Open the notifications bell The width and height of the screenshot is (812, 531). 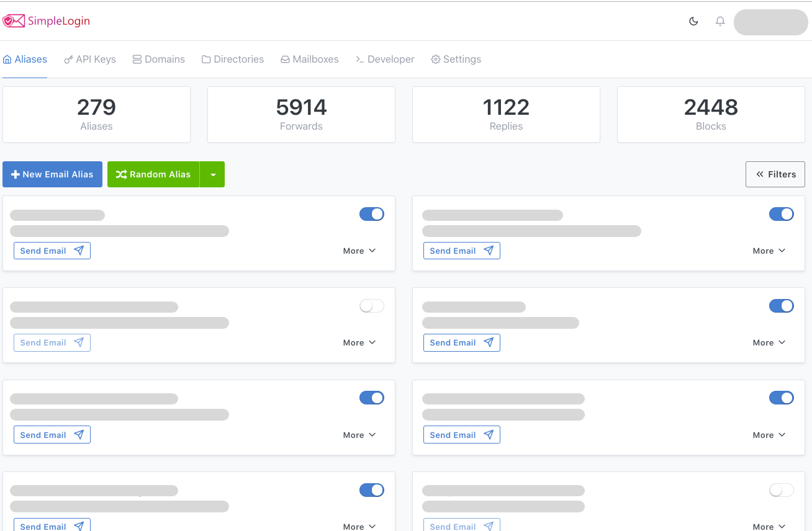coord(720,21)
